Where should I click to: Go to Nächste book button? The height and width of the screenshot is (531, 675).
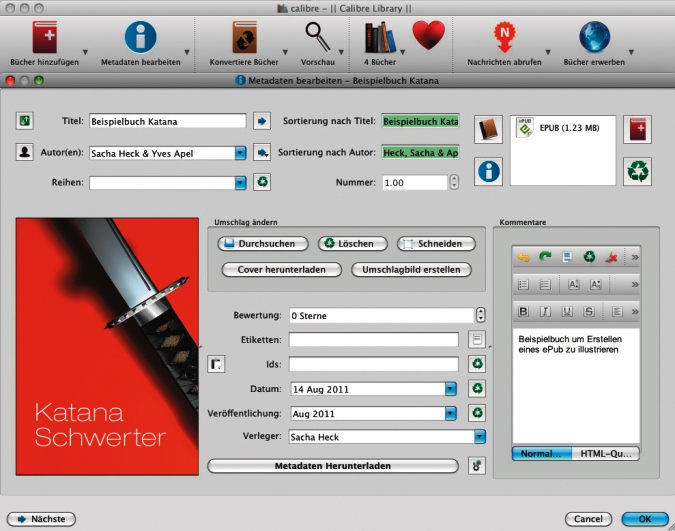point(41,519)
